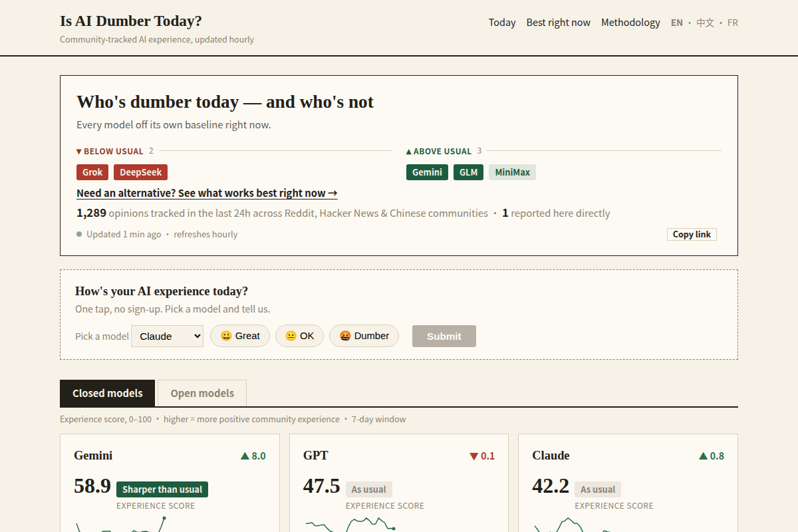The width and height of the screenshot is (798, 532).
Task: Switch to the Open models tab
Action: coord(202,393)
